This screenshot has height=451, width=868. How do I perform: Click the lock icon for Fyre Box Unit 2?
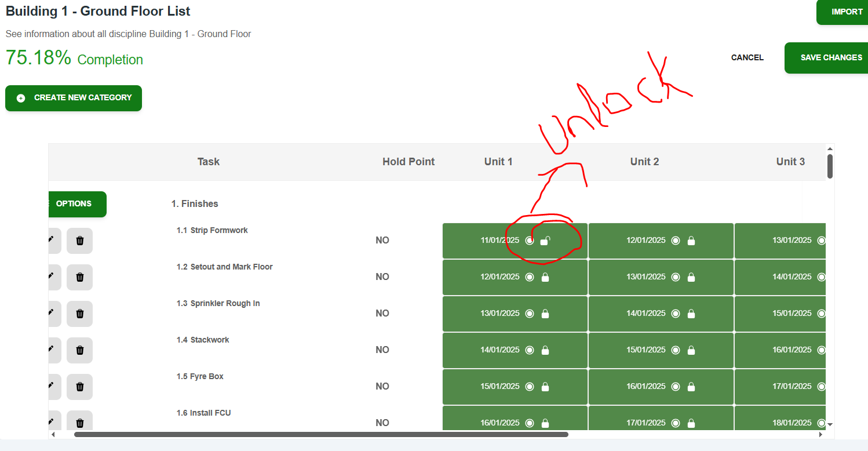click(x=691, y=387)
